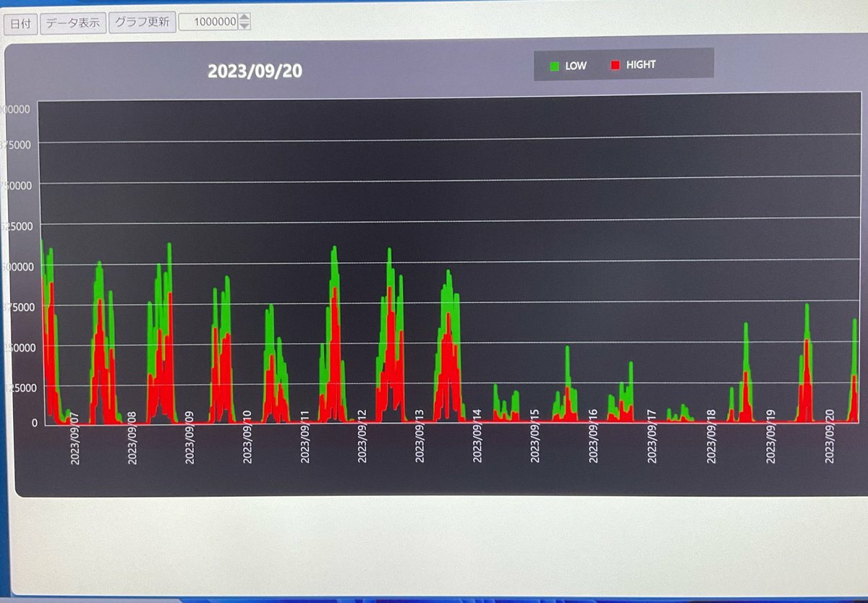Screen dimensions: 868x603
Task: Click the 0 label on the y-axis
Action: tap(34, 422)
